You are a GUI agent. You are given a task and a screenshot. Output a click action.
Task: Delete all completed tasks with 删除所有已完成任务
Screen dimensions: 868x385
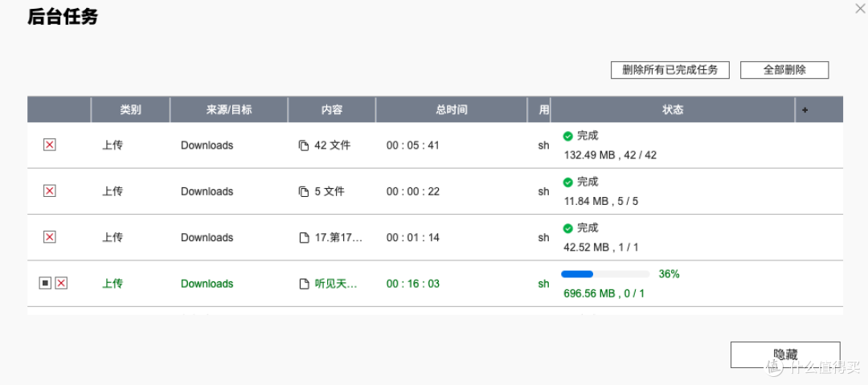pos(669,70)
